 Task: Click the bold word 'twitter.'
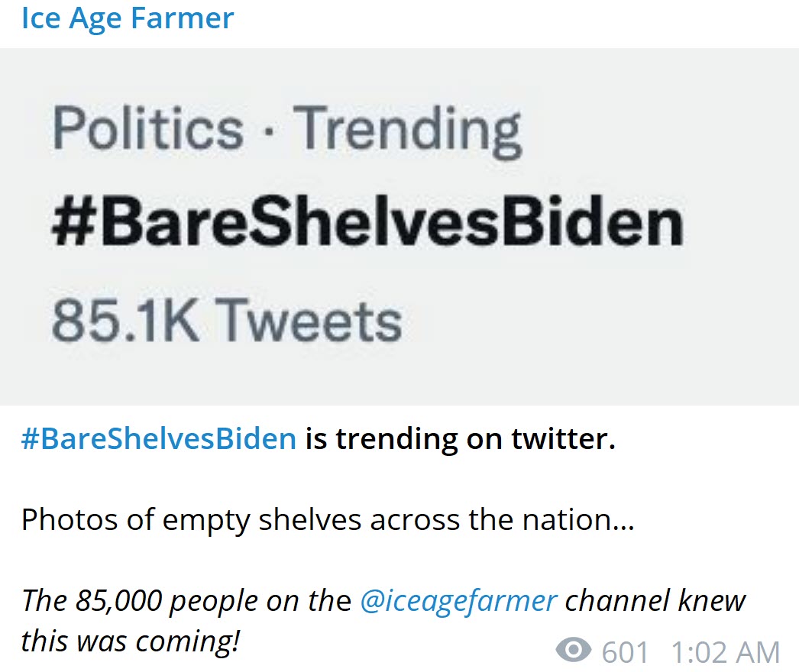[x=564, y=438]
